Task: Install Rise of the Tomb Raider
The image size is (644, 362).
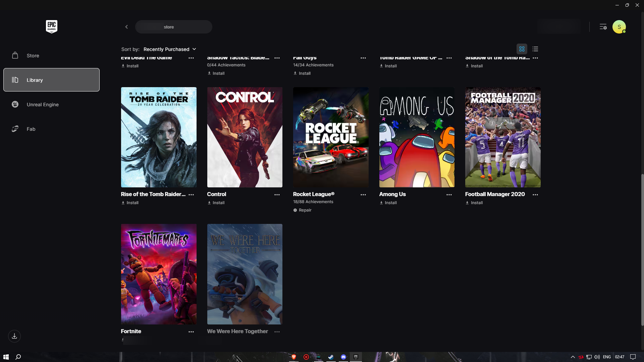Action: tap(130, 203)
